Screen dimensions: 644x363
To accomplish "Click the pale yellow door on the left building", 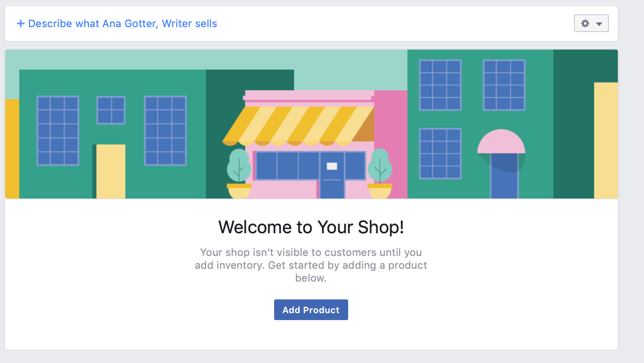I will click(x=111, y=172).
